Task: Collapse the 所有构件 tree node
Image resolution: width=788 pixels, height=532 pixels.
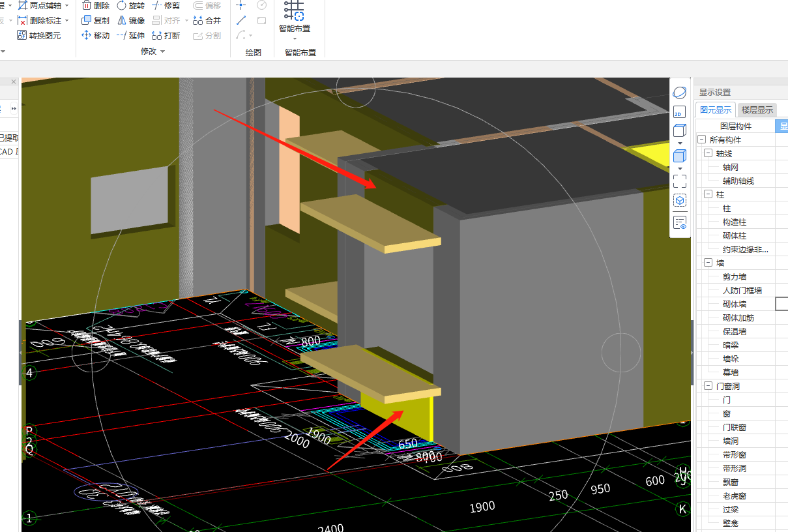Action: coord(701,140)
